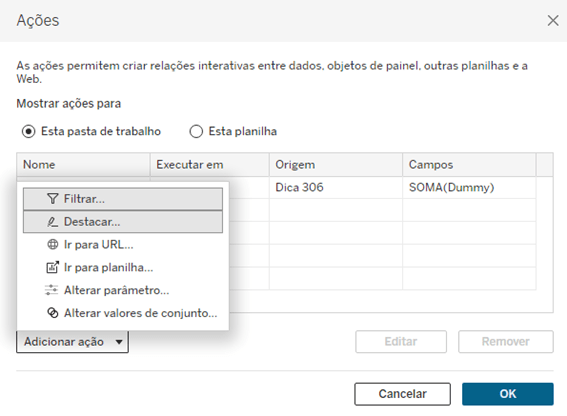This screenshot has height=416, width=567.
Task: Select Esta pasta de trabalho radio button
Action: 28,131
